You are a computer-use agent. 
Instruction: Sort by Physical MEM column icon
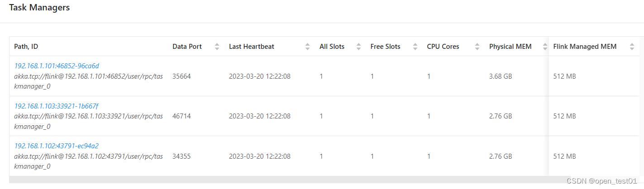[545, 47]
